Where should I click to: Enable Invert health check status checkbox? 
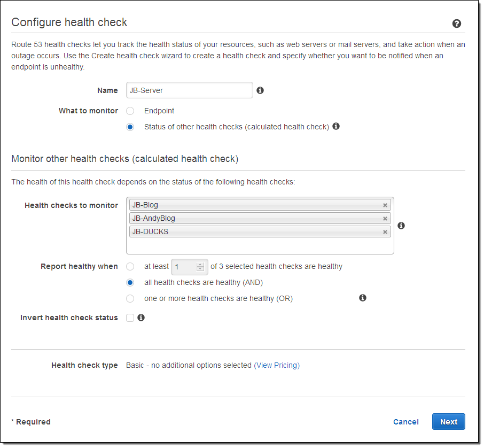click(x=130, y=318)
